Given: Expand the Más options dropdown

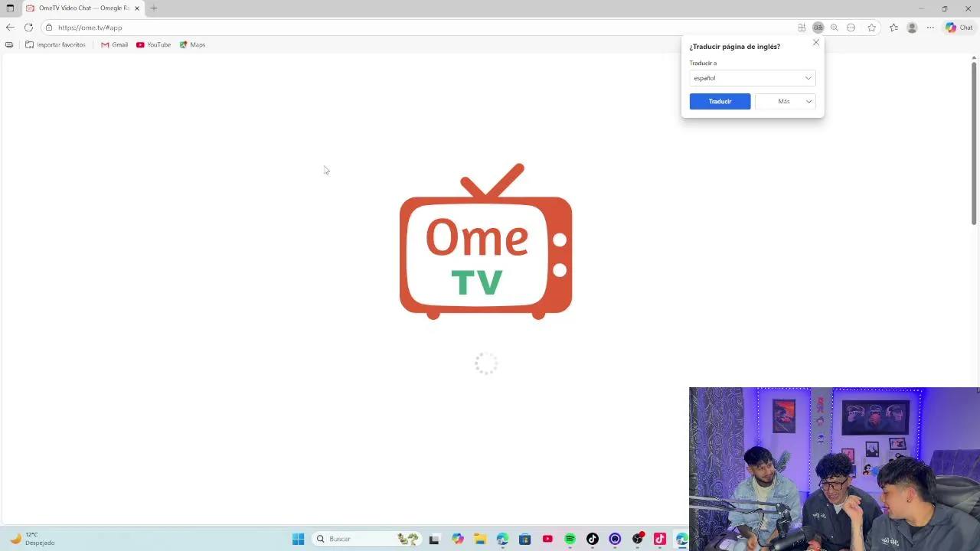Looking at the screenshot, I should pyautogui.click(x=785, y=101).
